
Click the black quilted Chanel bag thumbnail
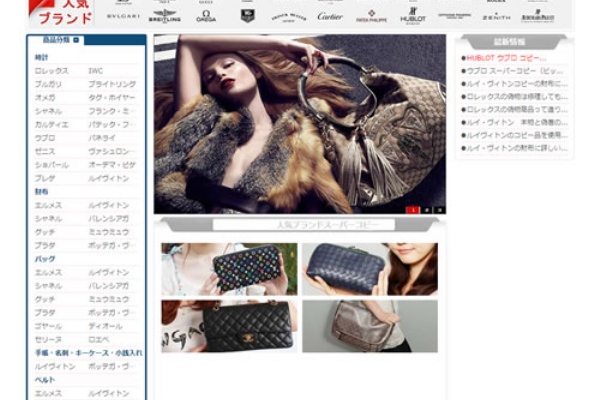[x=229, y=326]
